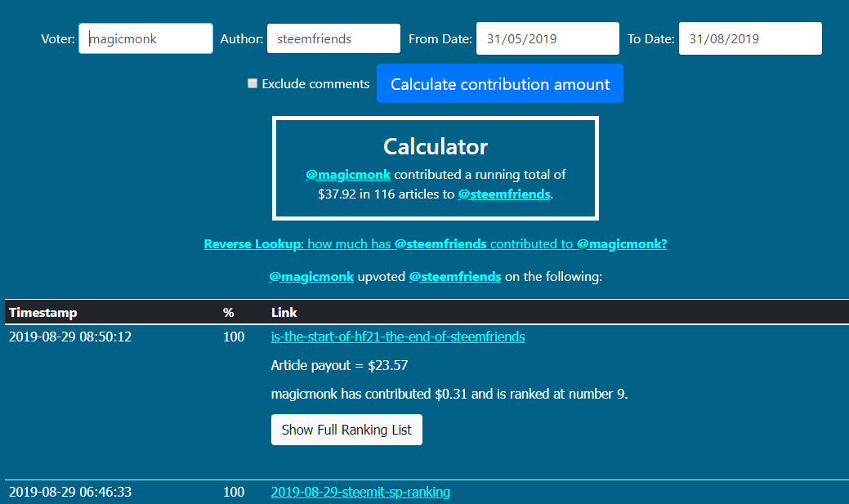Open @steemfriends link above upvote table
Viewport: 849px width, 504px height.
pos(455,277)
